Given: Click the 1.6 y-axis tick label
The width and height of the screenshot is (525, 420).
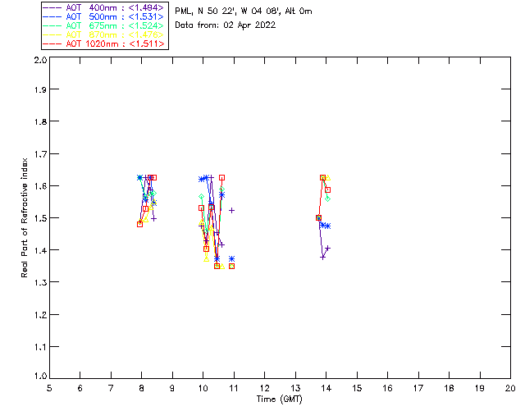Looking at the screenshot, I should click(x=40, y=186).
